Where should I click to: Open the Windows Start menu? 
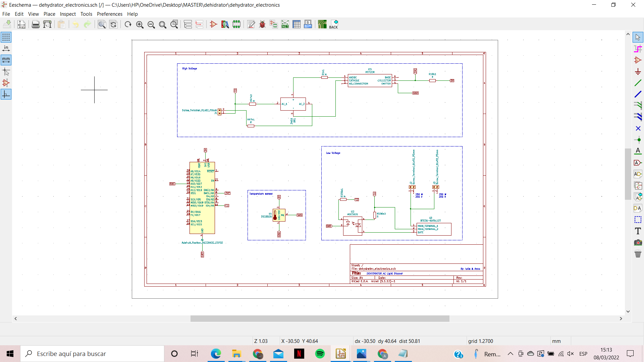pyautogui.click(x=10, y=354)
